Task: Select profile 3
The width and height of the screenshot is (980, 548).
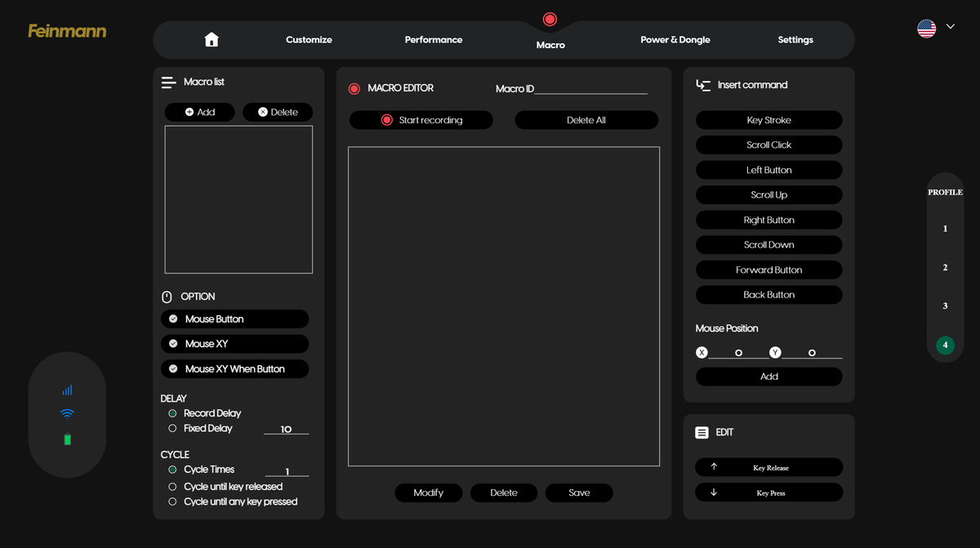Action: [x=946, y=306]
